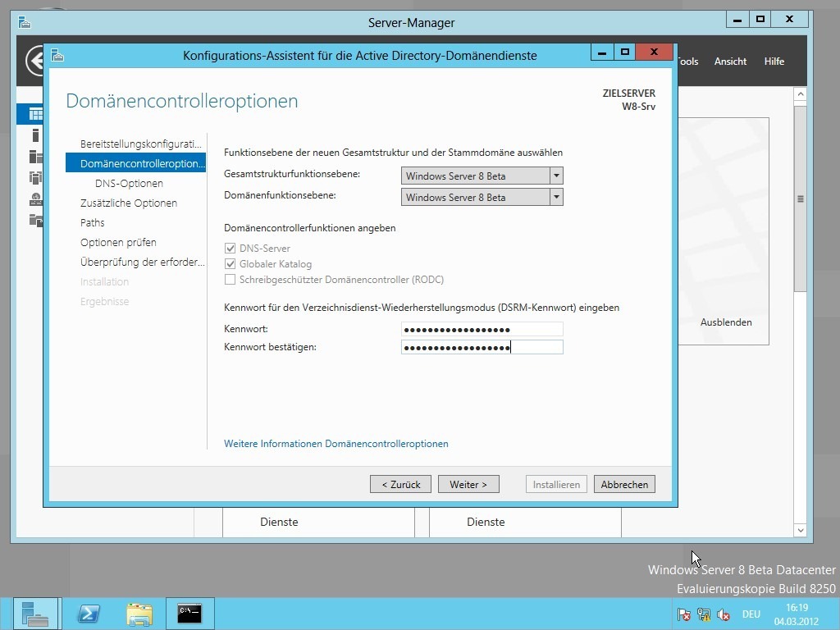
Task: Open the Action Center flag tray icon
Action: 683,614
